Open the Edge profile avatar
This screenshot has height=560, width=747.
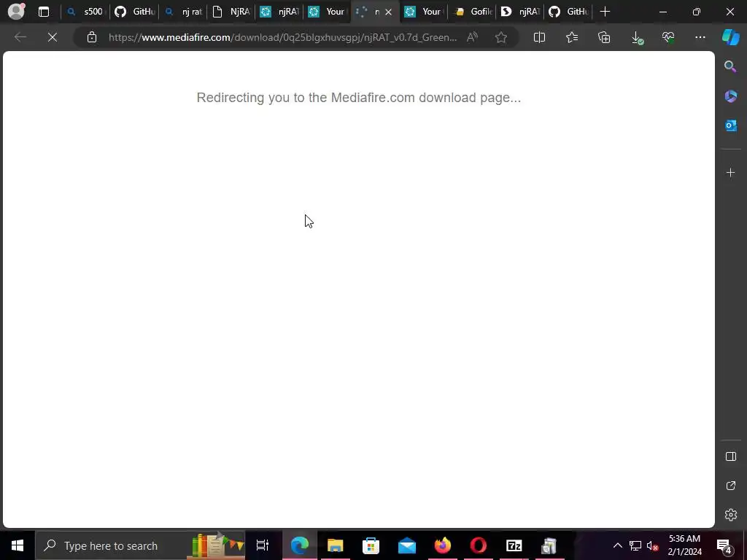pyautogui.click(x=16, y=12)
